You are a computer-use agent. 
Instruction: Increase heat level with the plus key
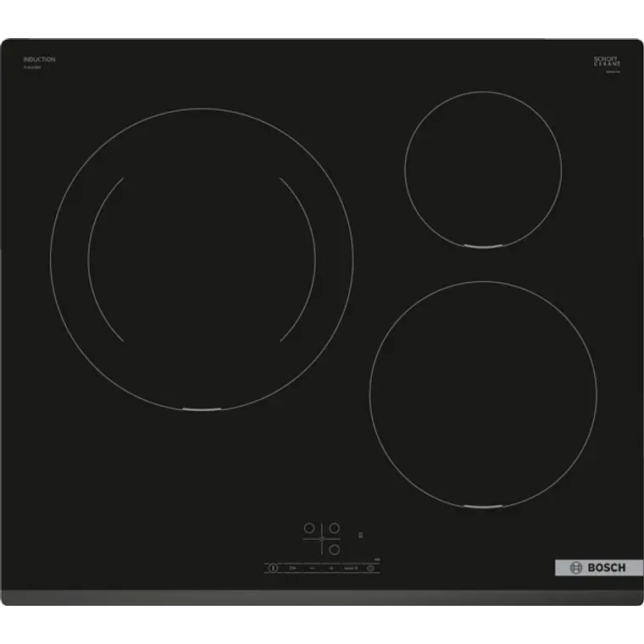pos(331,568)
